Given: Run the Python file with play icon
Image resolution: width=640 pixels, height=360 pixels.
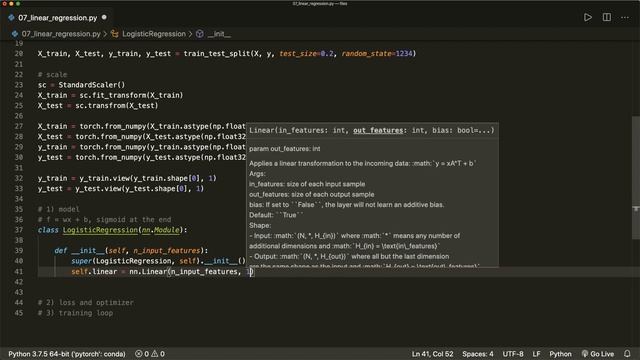Looking at the screenshot, I should pyautogui.click(x=588, y=18).
